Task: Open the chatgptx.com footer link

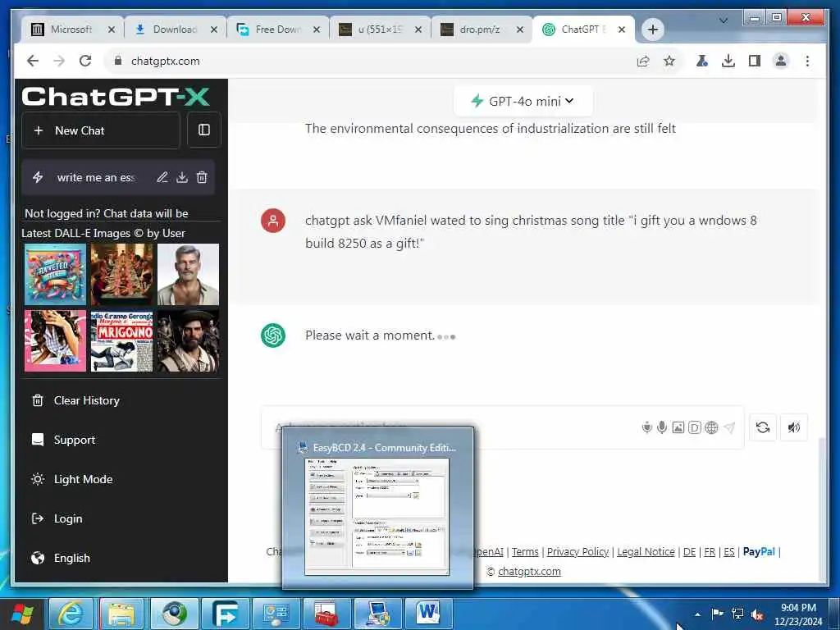Action: point(529,572)
